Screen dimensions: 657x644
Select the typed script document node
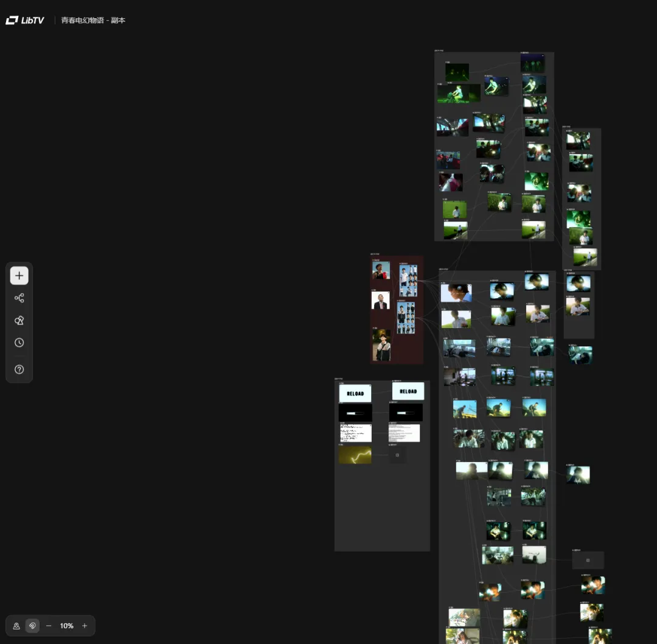click(405, 433)
